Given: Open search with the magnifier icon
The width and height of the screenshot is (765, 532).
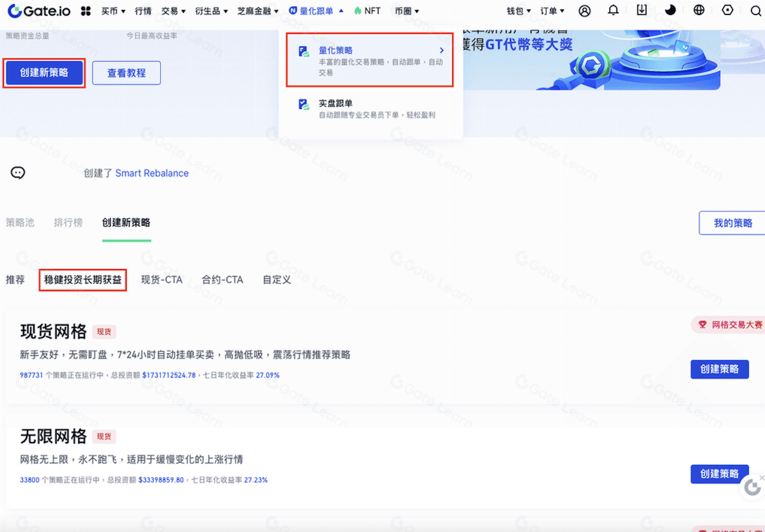Looking at the screenshot, I should click(x=755, y=11).
